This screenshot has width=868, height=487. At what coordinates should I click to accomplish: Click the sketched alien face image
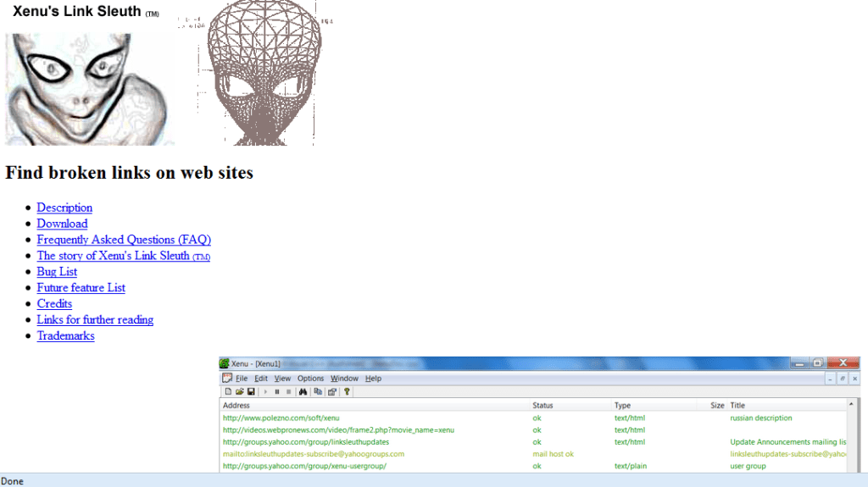click(90, 90)
